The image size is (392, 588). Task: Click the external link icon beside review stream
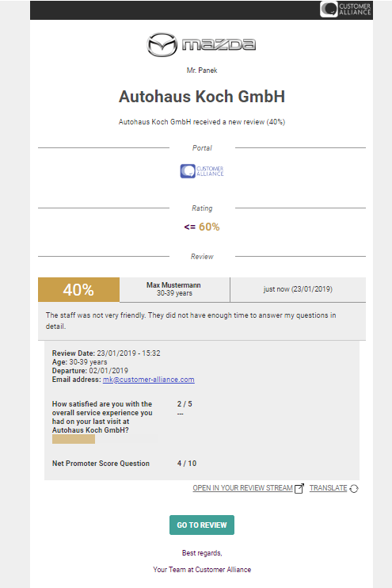pos(299,489)
